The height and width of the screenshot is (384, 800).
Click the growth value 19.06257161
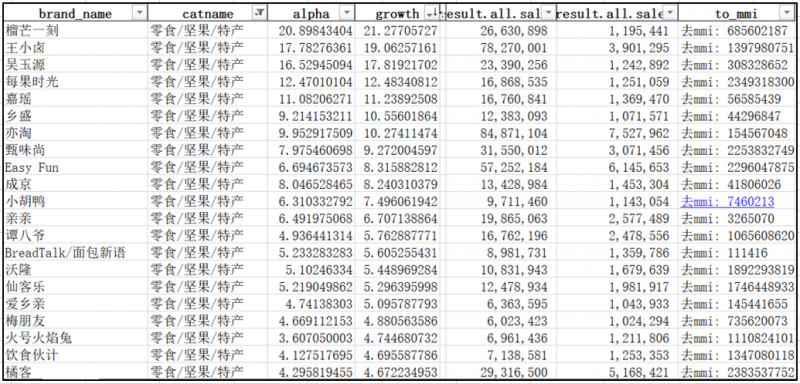tap(401, 48)
